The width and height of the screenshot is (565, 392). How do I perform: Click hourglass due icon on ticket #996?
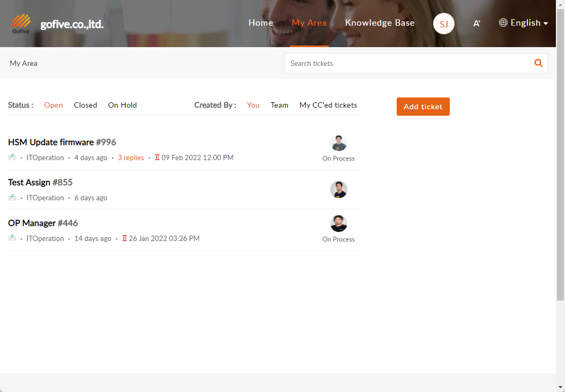click(157, 157)
